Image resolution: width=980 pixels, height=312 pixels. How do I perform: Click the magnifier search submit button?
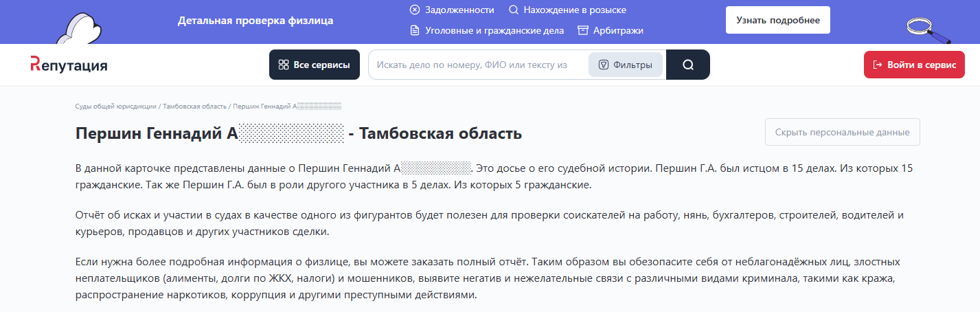click(x=688, y=65)
